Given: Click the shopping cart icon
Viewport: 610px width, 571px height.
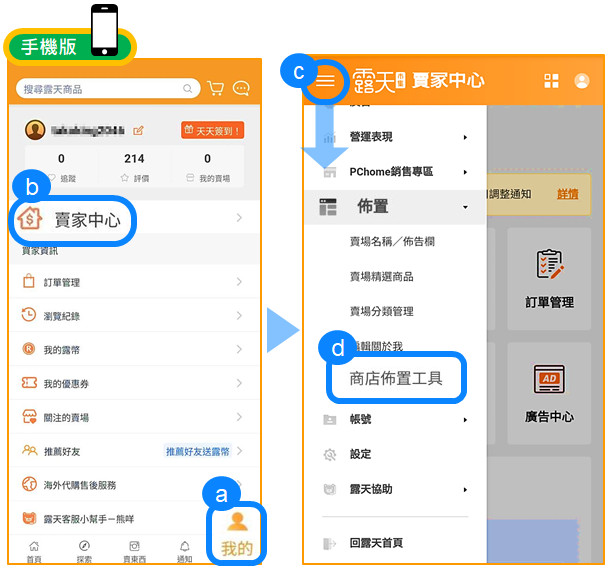Looking at the screenshot, I should coord(216,89).
